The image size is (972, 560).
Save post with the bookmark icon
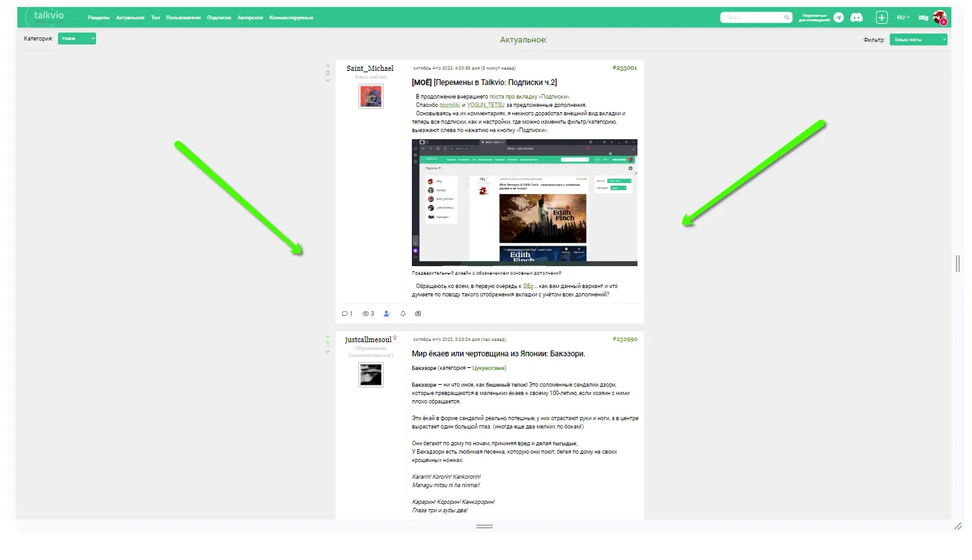coord(418,314)
